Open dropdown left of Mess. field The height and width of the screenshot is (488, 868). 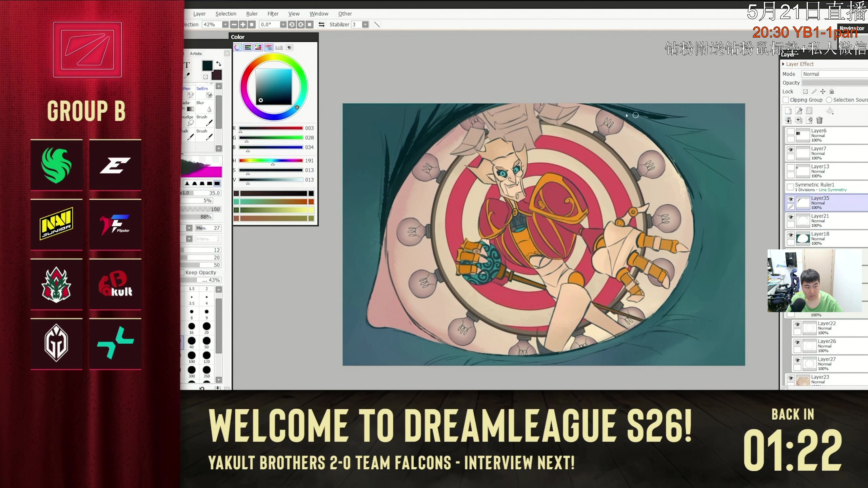point(189,228)
